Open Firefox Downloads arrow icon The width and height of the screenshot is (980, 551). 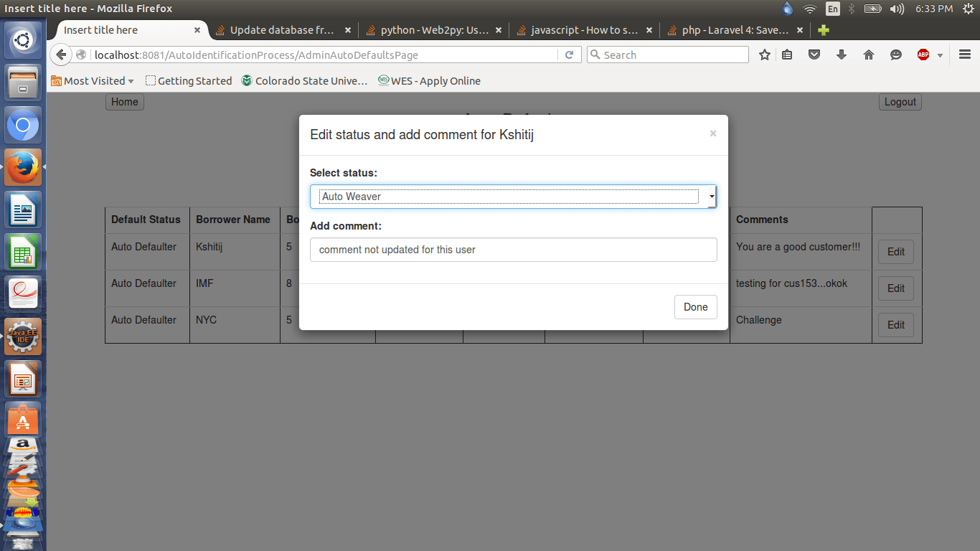coord(841,55)
